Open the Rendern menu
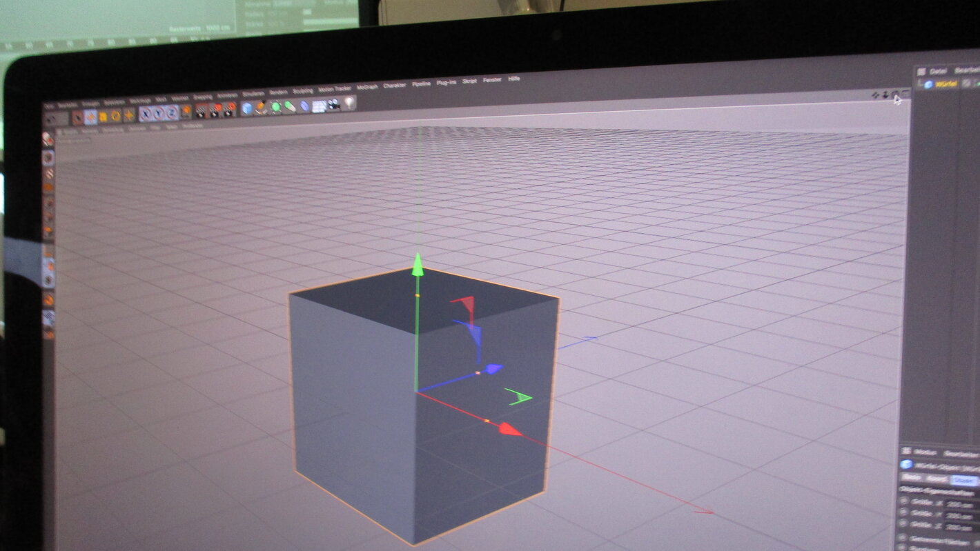The height and width of the screenshot is (551, 980). (x=278, y=92)
